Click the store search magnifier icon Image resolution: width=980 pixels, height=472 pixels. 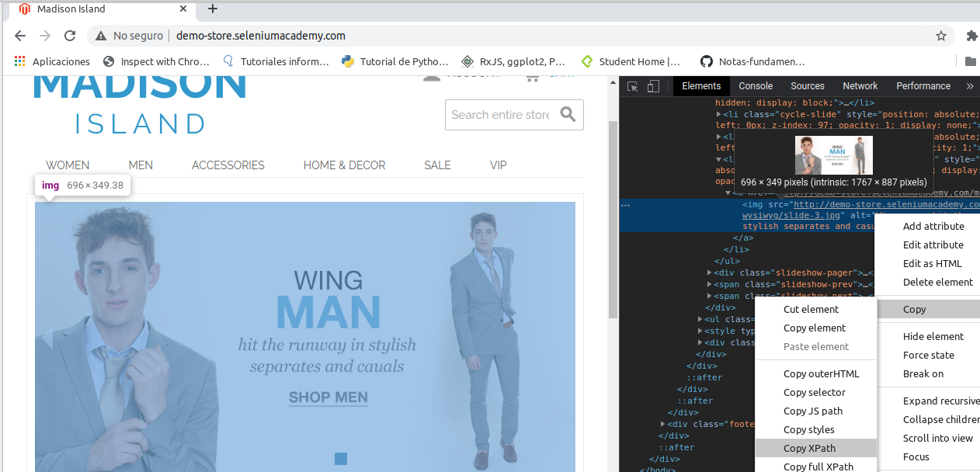[568, 114]
